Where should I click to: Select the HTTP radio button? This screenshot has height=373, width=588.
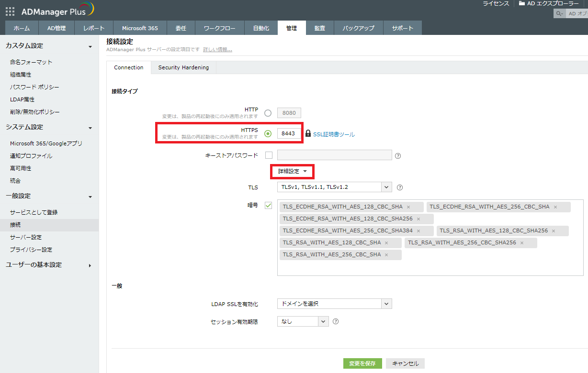[268, 113]
